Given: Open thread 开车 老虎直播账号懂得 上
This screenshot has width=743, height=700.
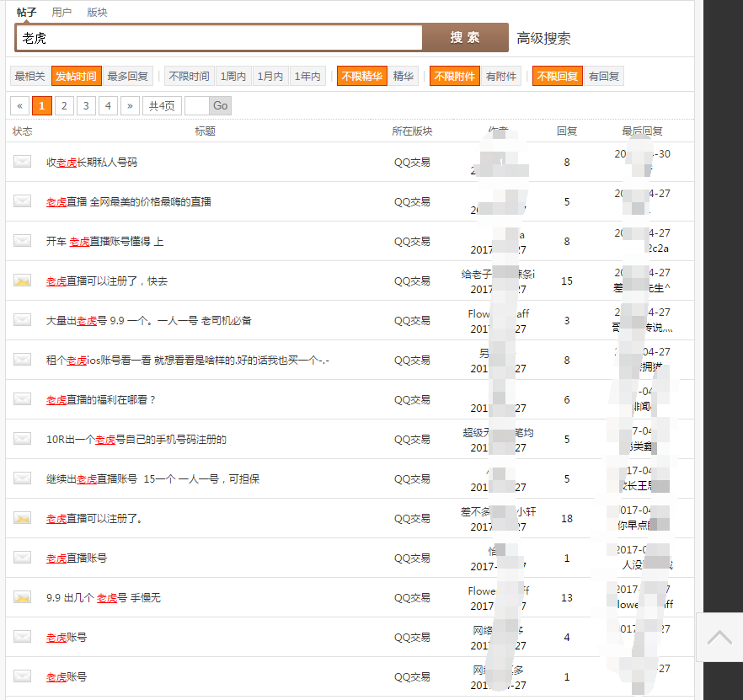Looking at the screenshot, I should pos(104,241).
